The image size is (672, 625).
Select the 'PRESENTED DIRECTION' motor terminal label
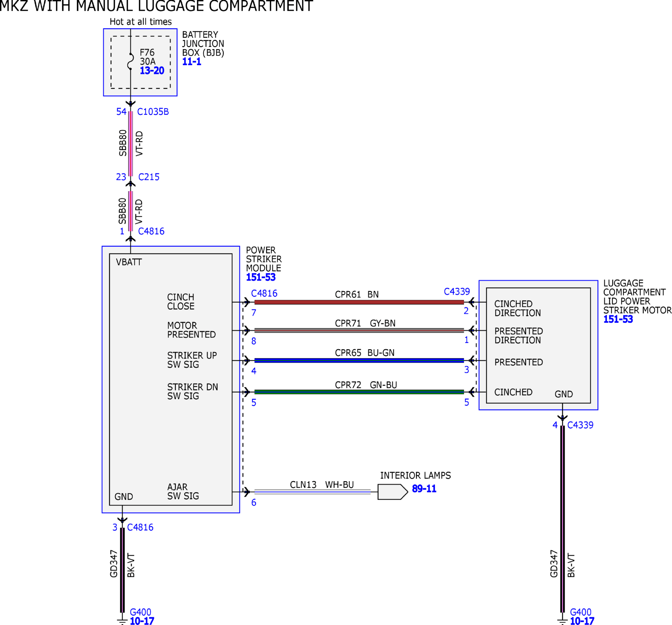point(519,336)
